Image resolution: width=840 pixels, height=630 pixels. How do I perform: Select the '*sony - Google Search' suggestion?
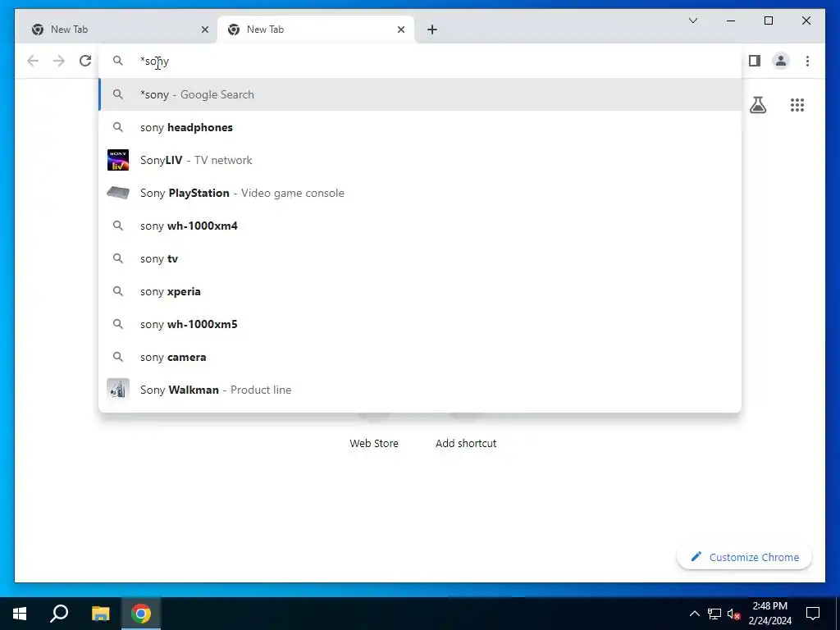420,94
